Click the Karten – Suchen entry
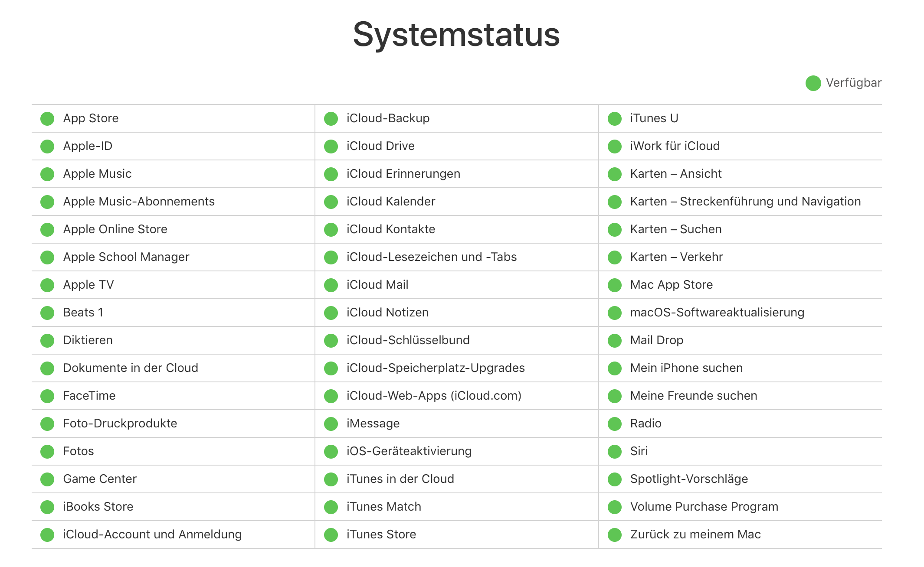The height and width of the screenshot is (567, 924). pos(676,229)
